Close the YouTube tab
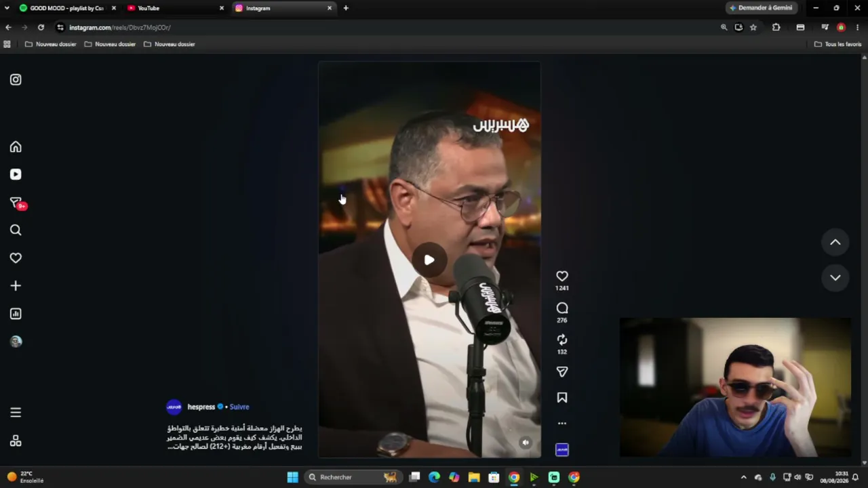The width and height of the screenshot is (868, 488). click(221, 8)
